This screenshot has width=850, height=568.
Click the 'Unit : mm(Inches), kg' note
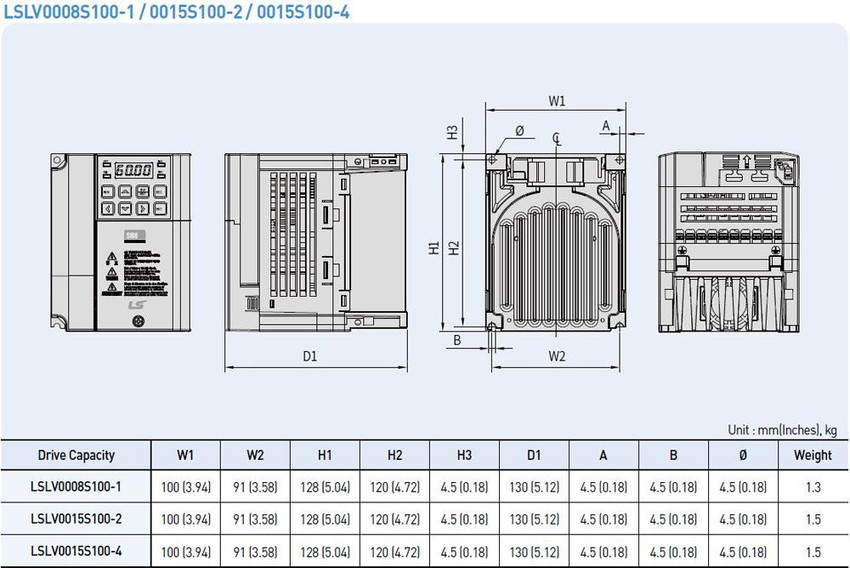[782, 430]
